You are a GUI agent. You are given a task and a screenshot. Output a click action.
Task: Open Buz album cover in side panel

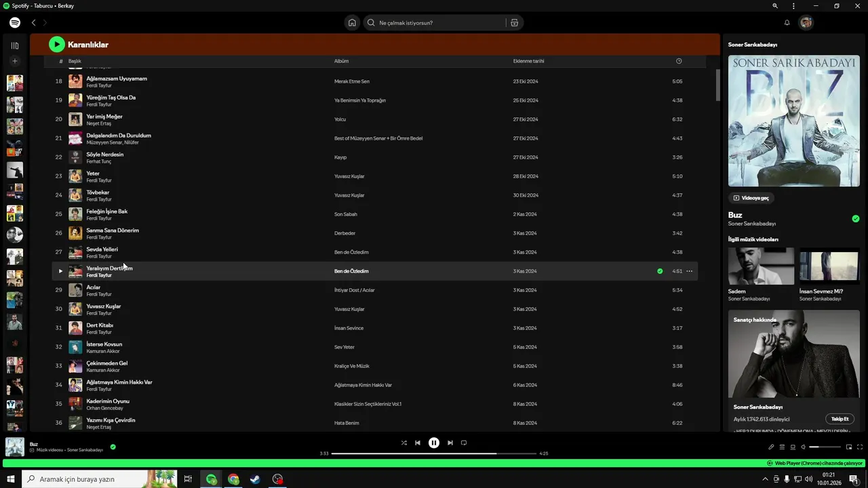(794, 121)
